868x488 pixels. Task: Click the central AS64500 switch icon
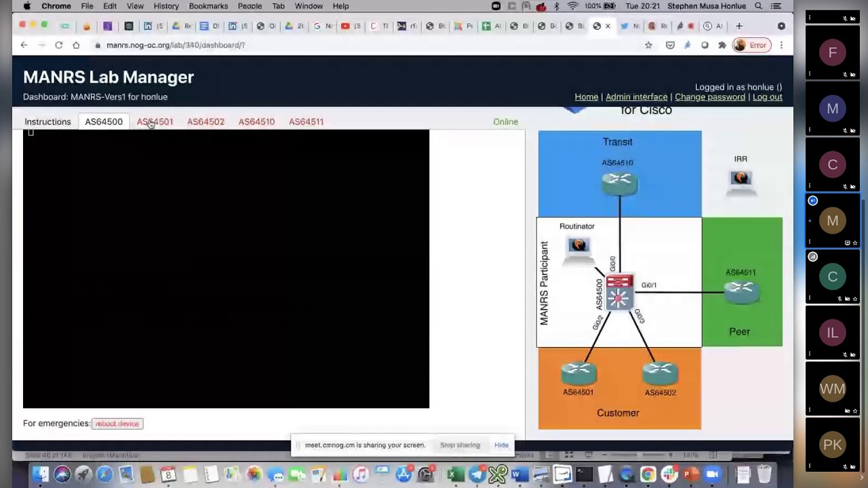(619, 291)
